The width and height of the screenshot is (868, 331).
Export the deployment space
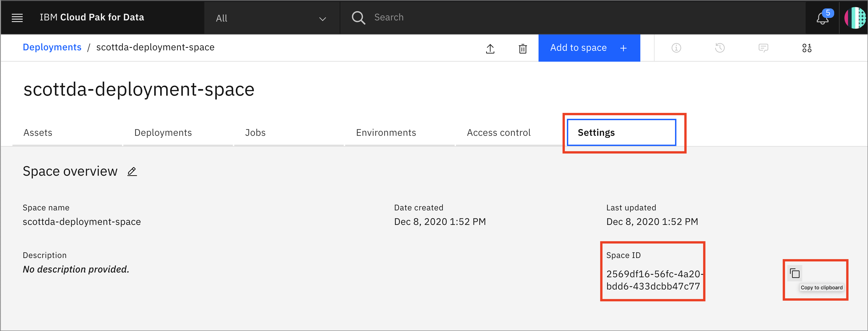click(x=490, y=49)
